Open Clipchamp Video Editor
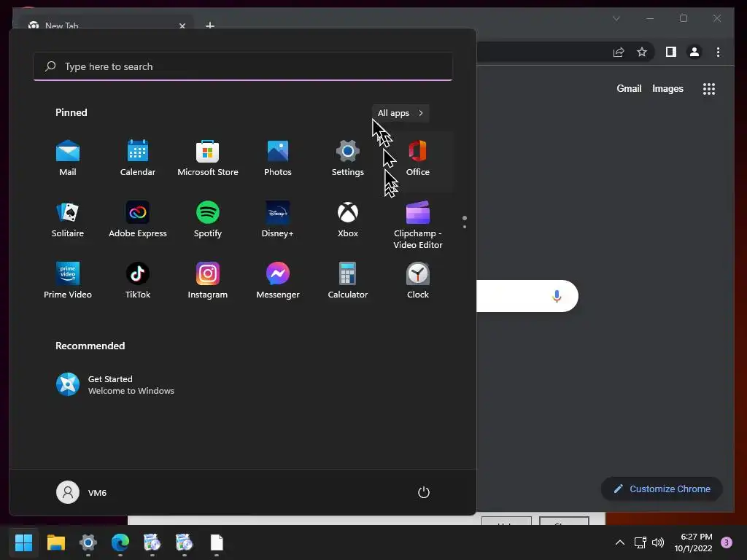747x560 pixels. tap(418, 225)
